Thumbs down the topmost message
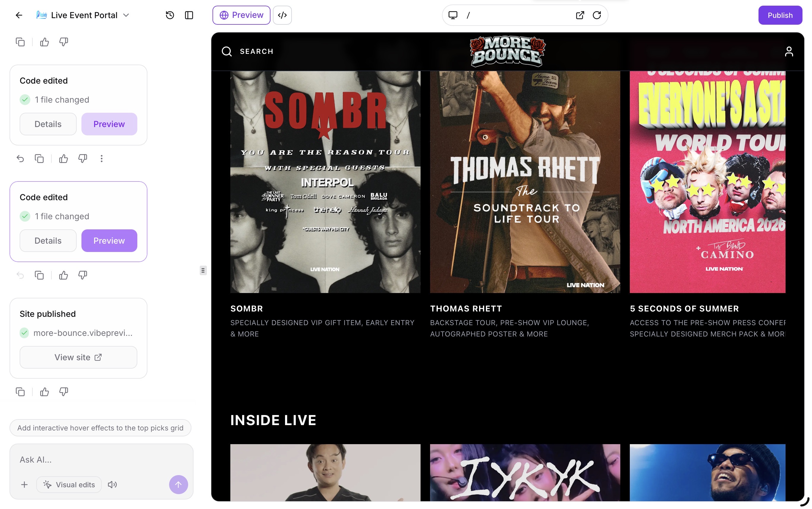 tap(64, 42)
